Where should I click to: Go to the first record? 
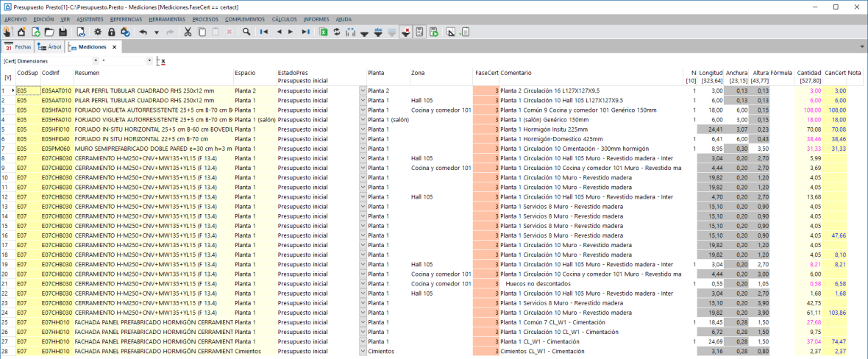click(x=264, y=32)
